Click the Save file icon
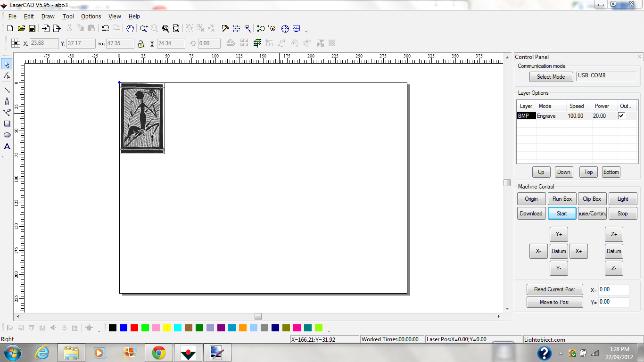Viewport: 644px width, 362px height. click(x=32, y=28)
